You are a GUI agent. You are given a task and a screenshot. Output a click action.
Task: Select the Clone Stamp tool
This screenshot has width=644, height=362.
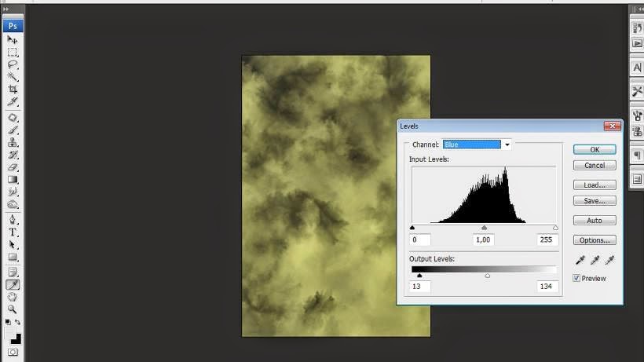[13, 143]
